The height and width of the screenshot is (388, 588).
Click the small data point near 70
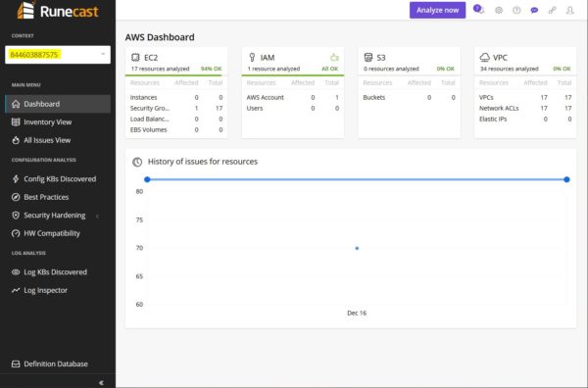357,248
